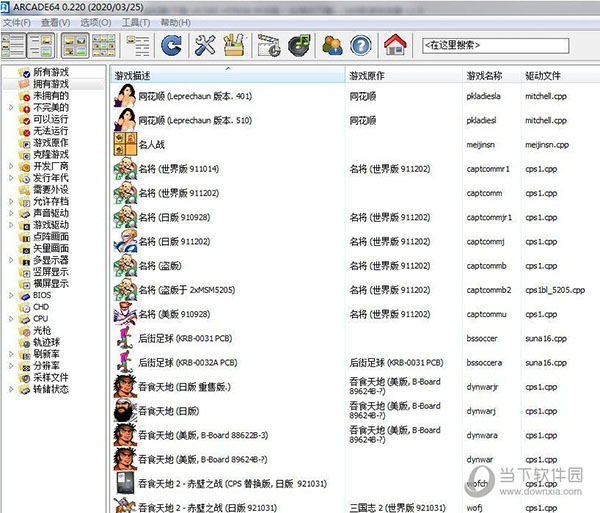
Task: Click the picture-with-text list icon
Action: (138, 46)
